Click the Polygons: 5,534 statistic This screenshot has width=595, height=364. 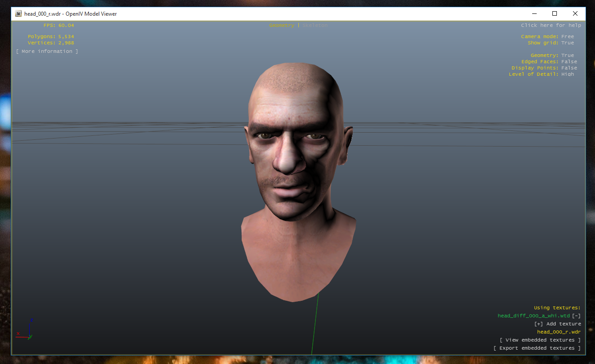pyautogui.click(x=51, y=37)
